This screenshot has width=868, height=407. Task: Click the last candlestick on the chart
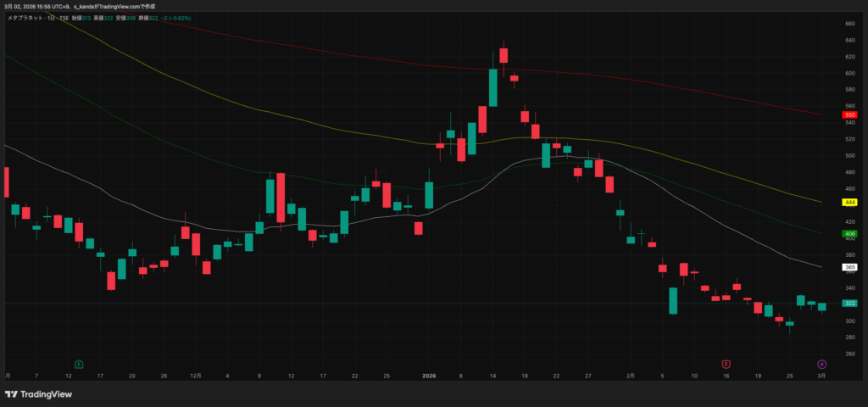pos(821,306)
